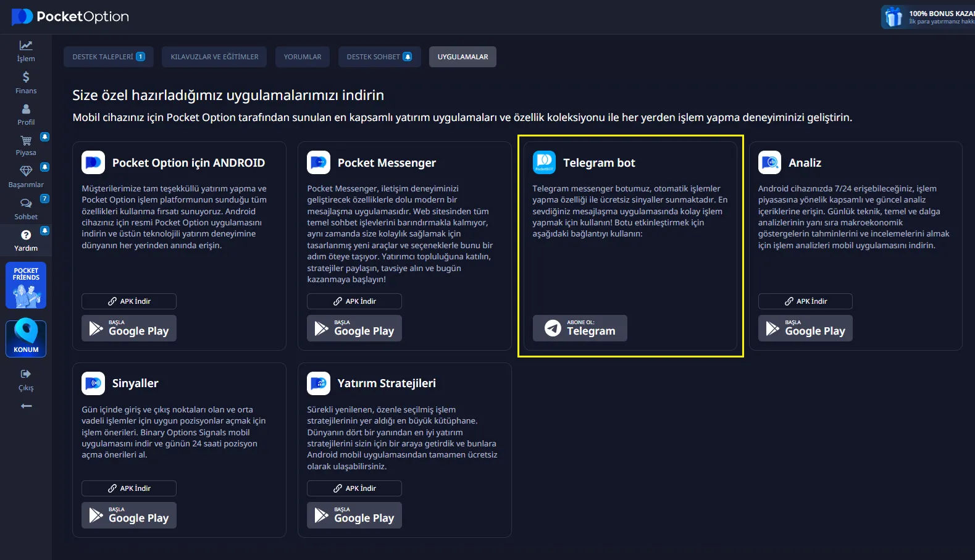Switch to Destek Sohbet tab
The width and height of the screenshot is (975, 560).
pos(379,57)
